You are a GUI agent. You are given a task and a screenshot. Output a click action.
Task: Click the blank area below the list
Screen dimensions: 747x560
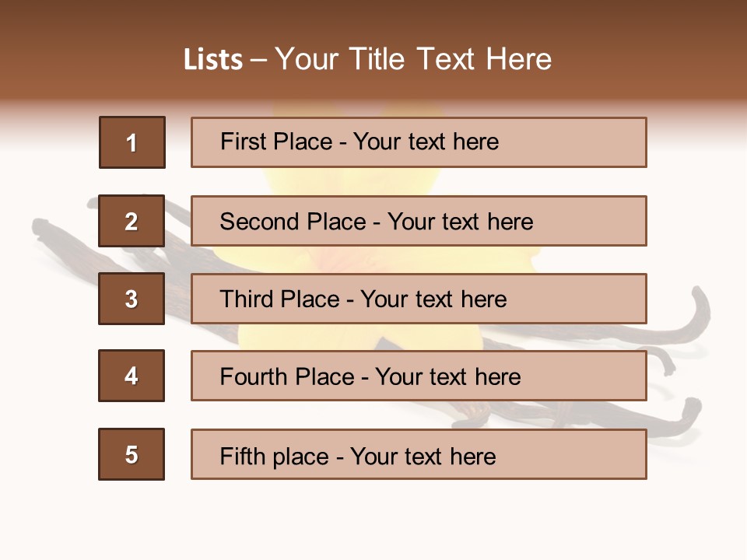click(x=373, y=521)
